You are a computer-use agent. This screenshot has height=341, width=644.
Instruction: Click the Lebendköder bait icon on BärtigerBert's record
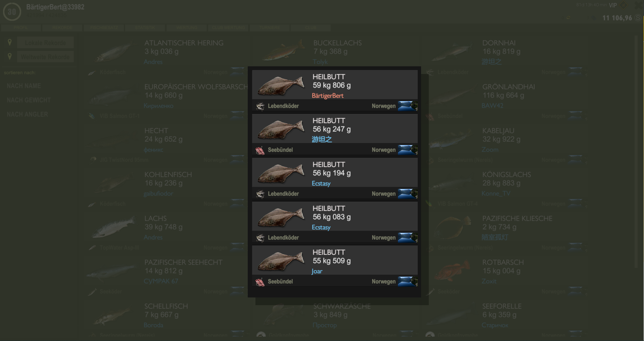click(x=260, y=106)
